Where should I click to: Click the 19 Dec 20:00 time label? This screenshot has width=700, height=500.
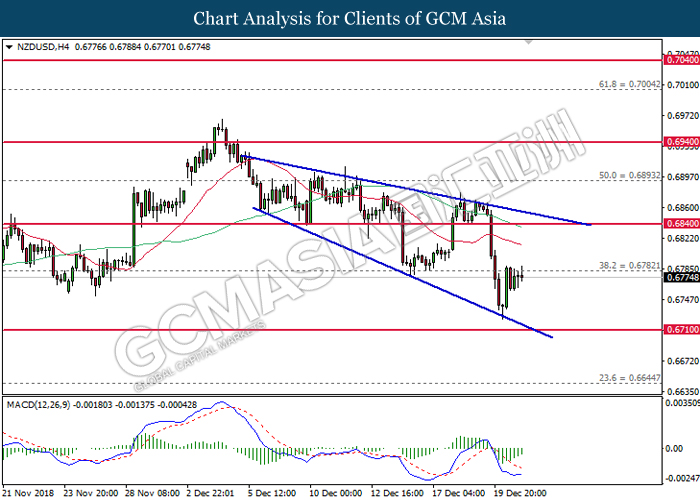click(x=520, y=493)
